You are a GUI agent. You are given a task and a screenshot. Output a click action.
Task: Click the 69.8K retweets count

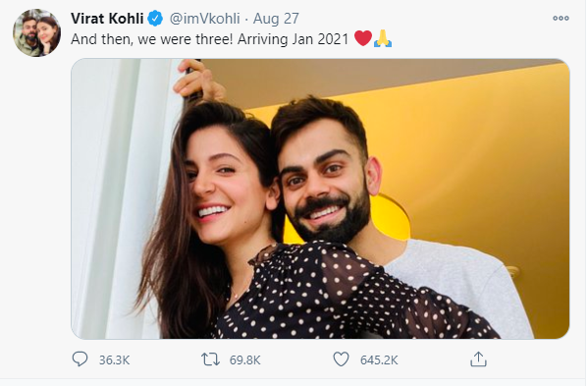click(244, 360)
